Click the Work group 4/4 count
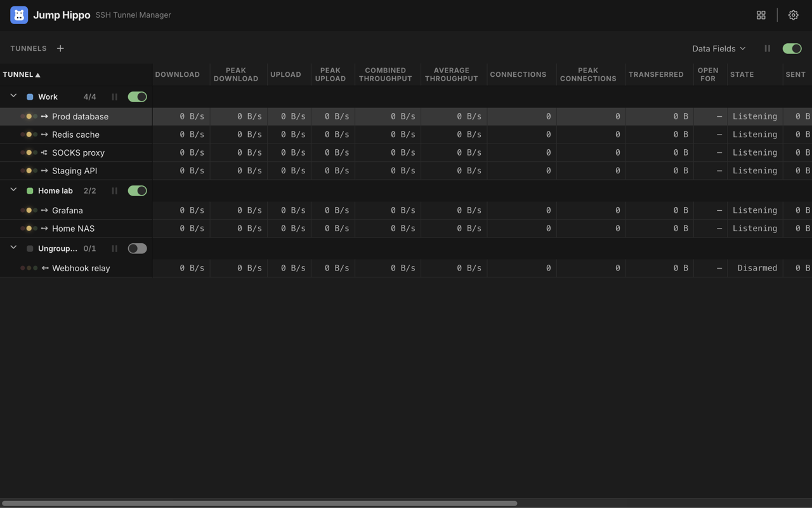This screenshot has height=508, width=812. coord(89,97)
